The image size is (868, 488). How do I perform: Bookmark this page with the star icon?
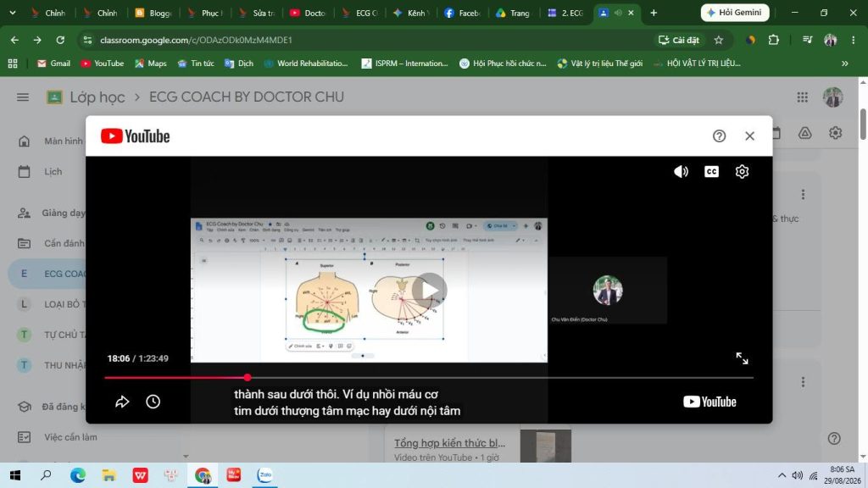(x=719, y=40)
